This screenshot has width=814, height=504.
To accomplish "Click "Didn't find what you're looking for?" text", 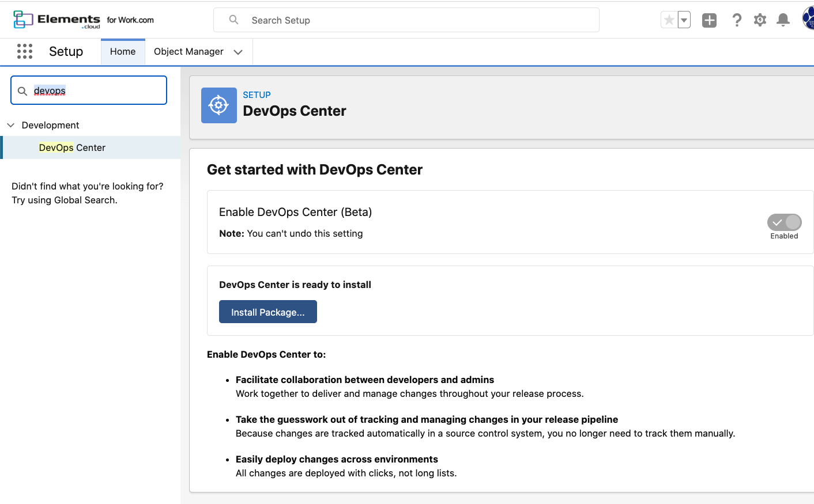I will point(88,186).
